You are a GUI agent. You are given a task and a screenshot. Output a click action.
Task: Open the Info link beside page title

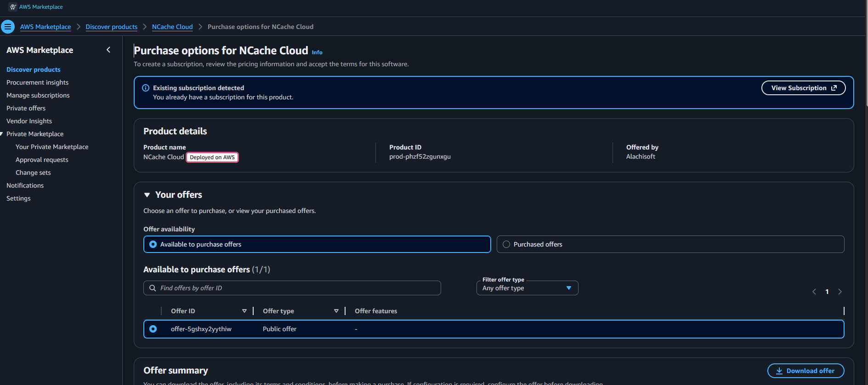click(317, 52)
